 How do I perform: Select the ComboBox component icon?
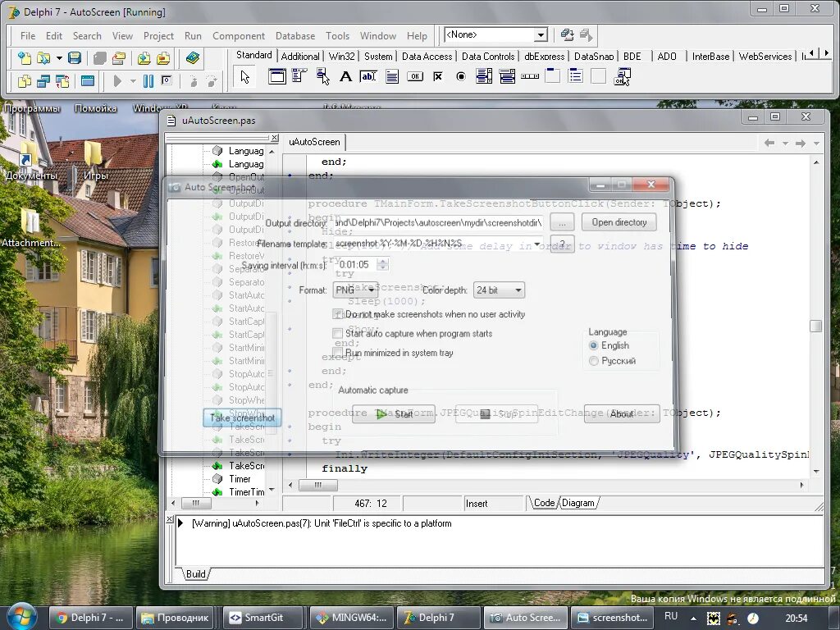[507, 76]
